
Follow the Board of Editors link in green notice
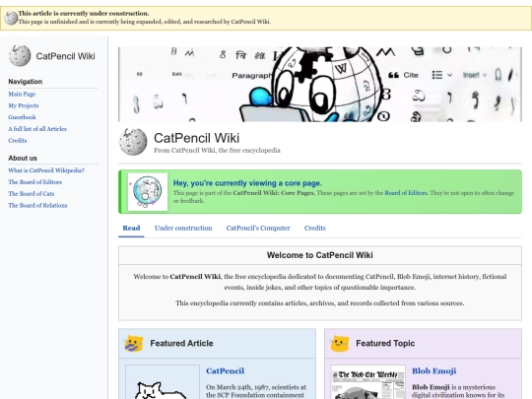406,193
